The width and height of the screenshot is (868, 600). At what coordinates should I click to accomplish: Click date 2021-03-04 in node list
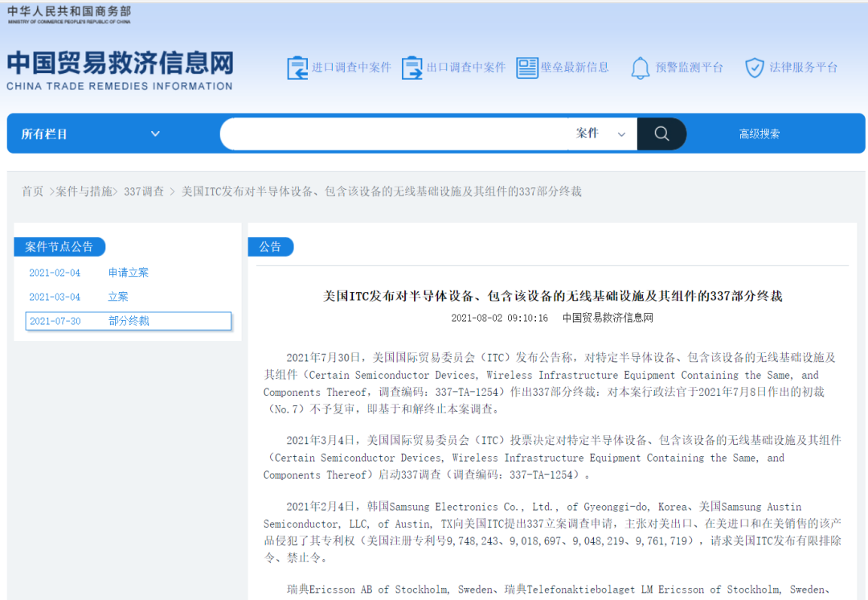(55, 298)
